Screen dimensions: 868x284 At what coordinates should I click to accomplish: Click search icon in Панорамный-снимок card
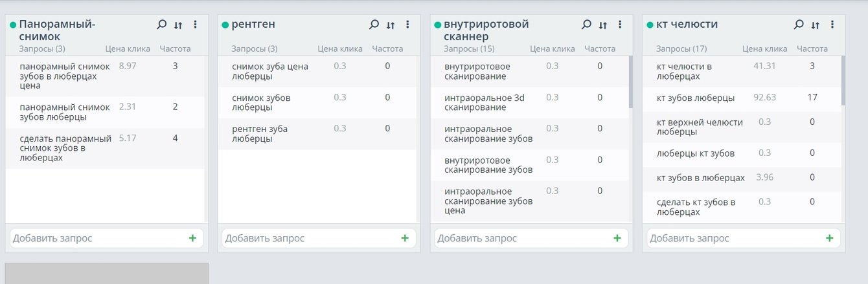click(161, 25)
